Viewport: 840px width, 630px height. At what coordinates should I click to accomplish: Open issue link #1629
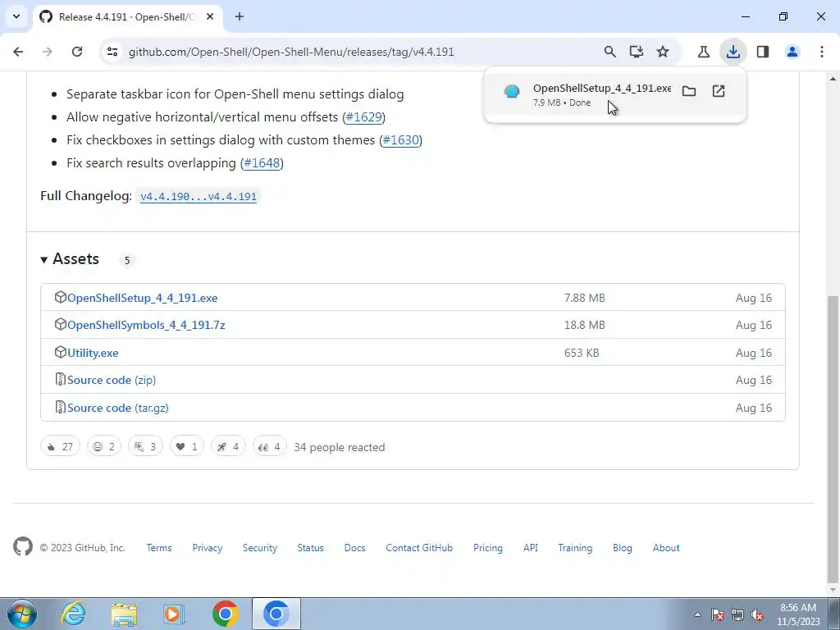point(363,116)
